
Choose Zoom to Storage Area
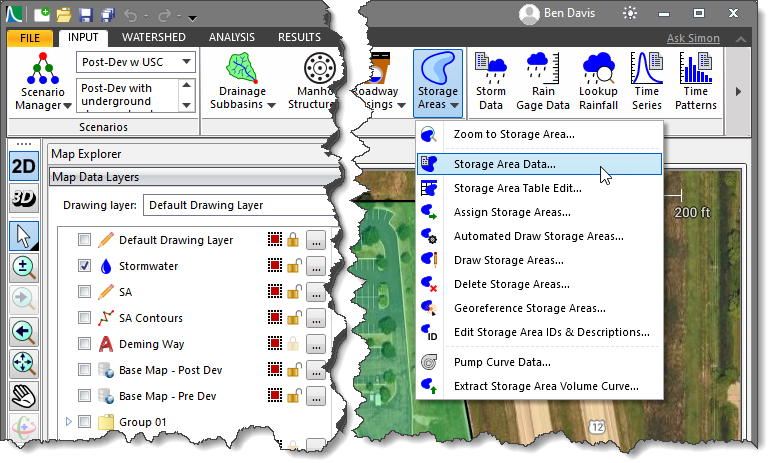(539, 134)
